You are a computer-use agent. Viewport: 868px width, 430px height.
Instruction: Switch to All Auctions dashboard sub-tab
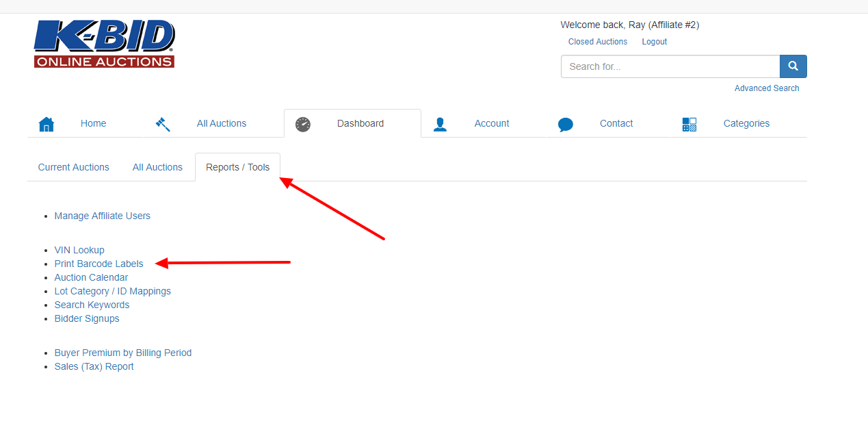[x=157, y=167]
